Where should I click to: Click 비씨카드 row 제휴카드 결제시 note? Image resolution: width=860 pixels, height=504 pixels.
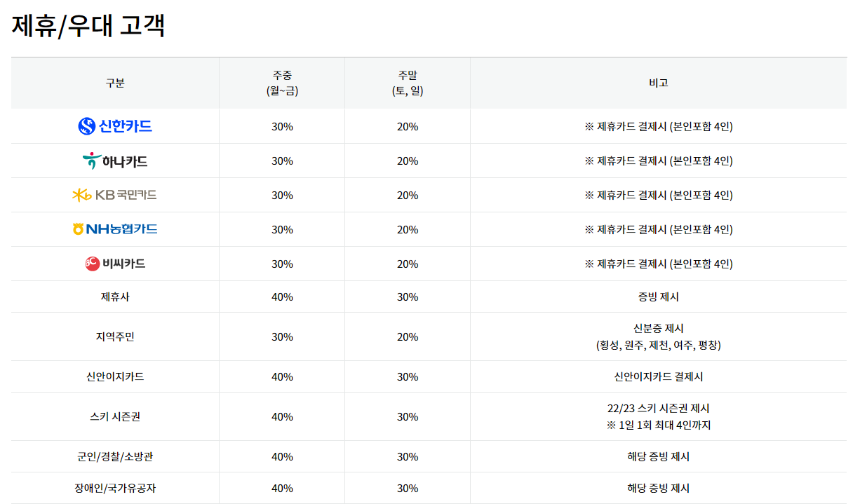[x=659, y=264]
